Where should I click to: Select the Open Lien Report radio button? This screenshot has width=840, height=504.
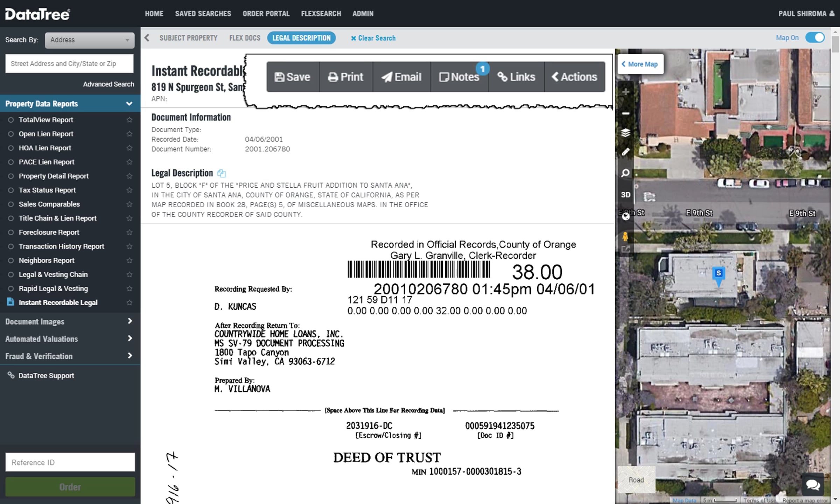pos(11,134)
